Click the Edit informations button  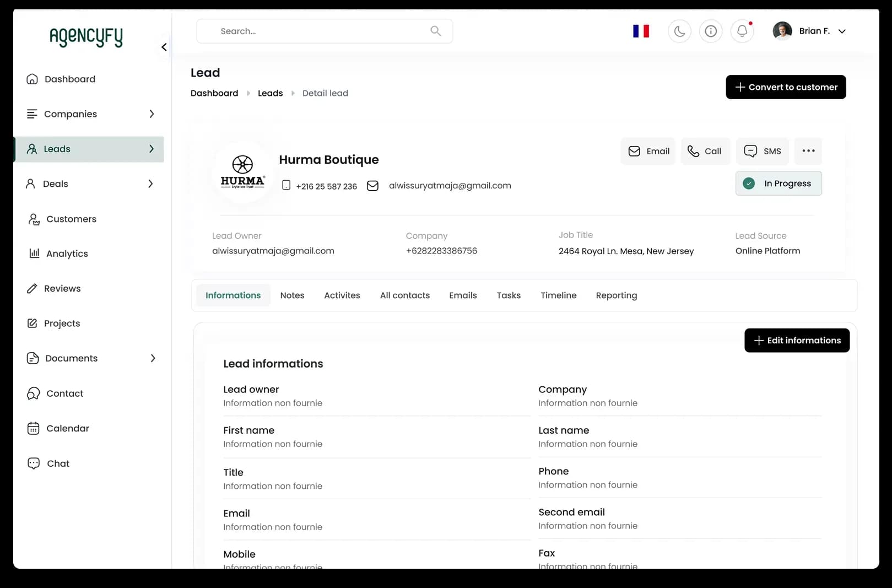point(796,341)
